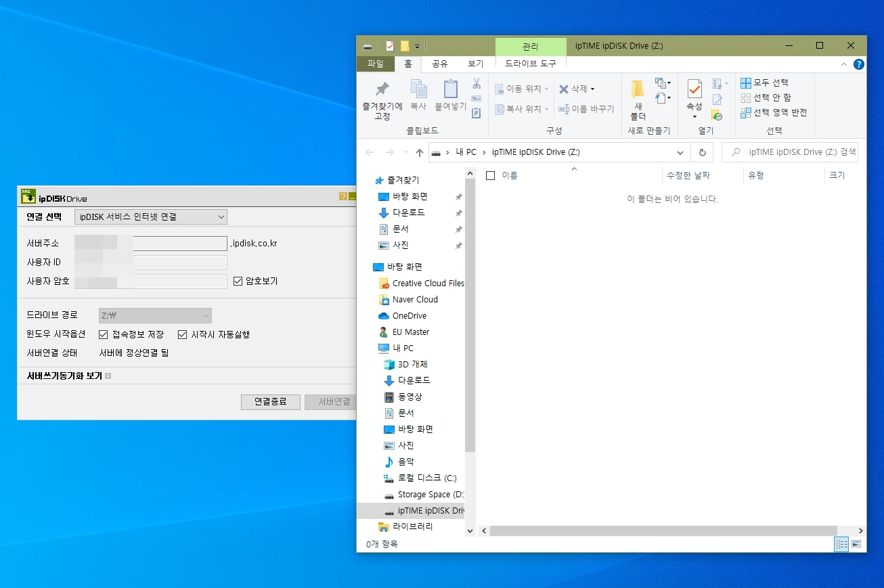Switch to large icons view in status bar
The width and height of the screenshot is (884, 588).
point(856,544)
